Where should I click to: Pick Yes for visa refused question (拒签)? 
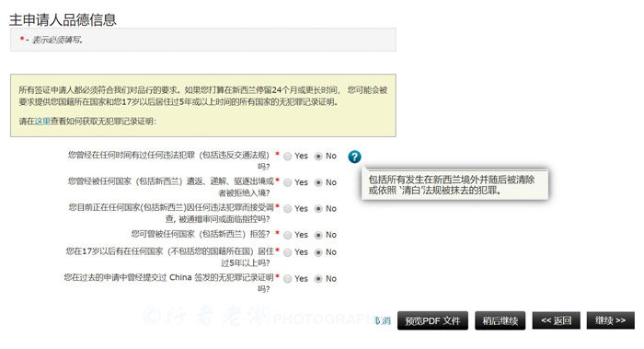(x=288, y=235)
